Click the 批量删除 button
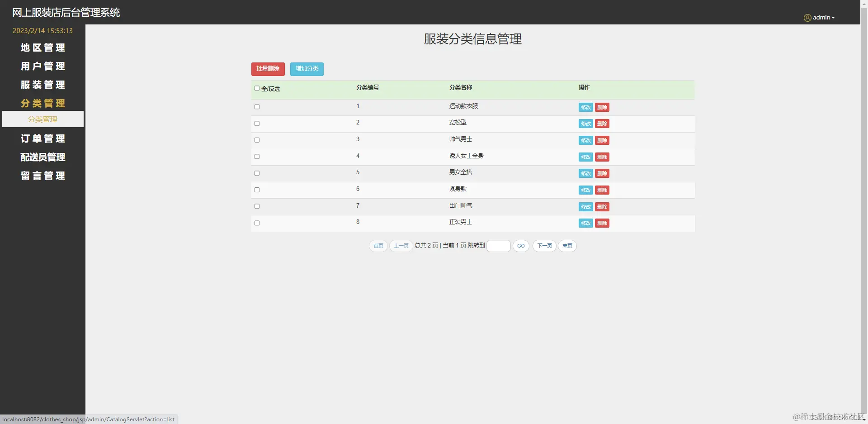This screenshot has width=868, height=424. tap(268, 69)
